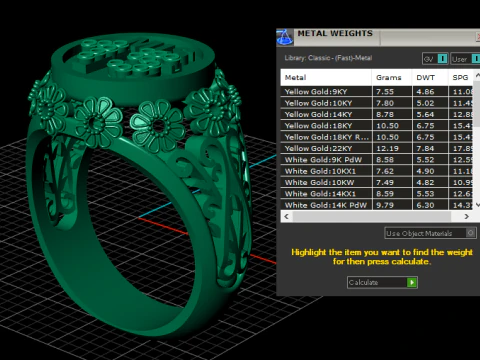Toggle the GV option
This screenshot has height=360, width=480.
(x=435, y=59)
